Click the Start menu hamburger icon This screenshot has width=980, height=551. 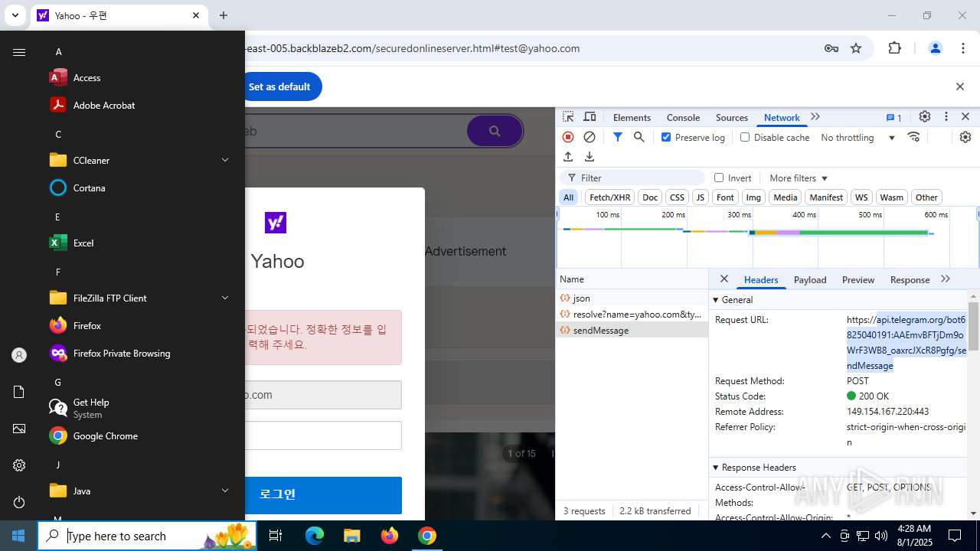(19, 52)
